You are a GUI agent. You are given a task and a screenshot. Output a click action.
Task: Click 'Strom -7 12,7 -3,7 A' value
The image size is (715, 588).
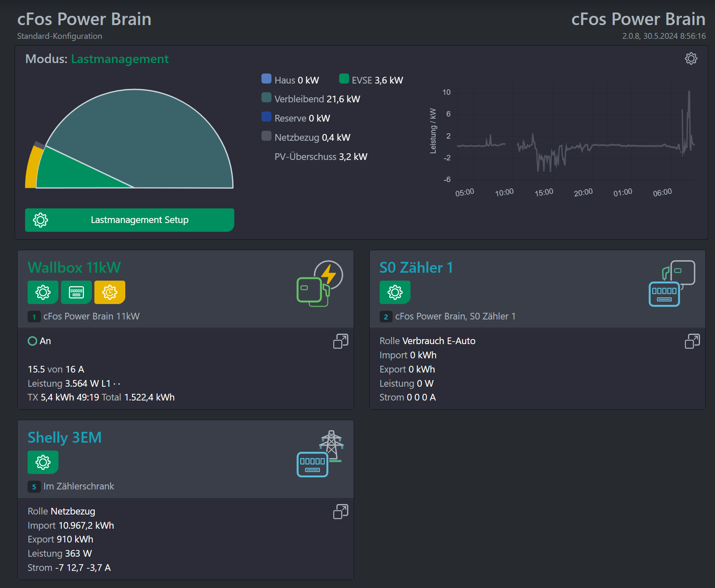[x=69, y=568]
